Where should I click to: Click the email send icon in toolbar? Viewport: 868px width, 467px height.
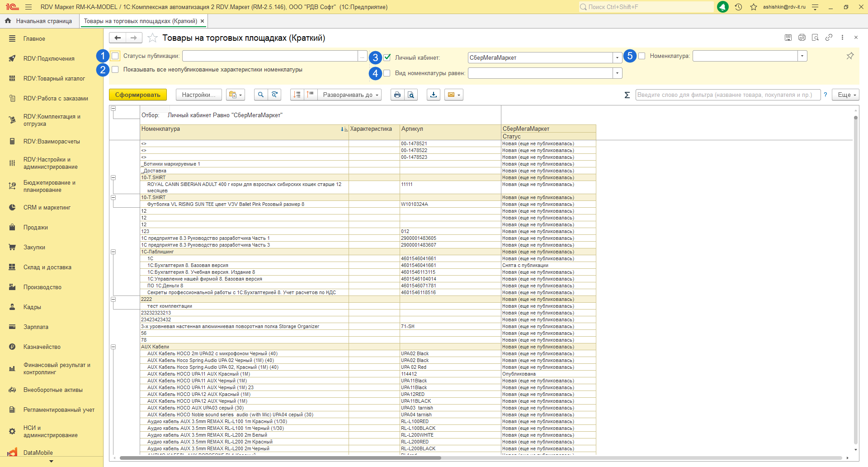pyautogui.click(x=453, y=95)
